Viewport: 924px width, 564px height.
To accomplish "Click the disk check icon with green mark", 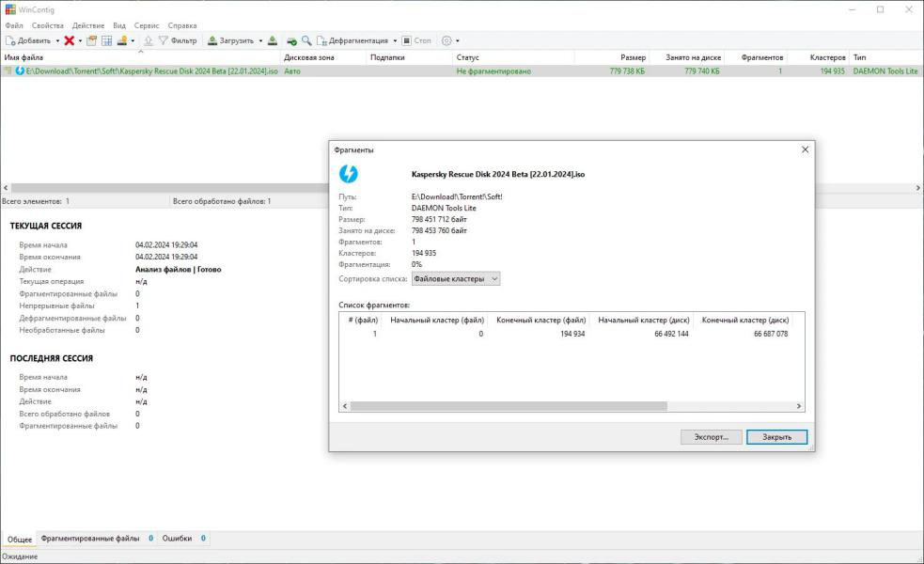I will pos(291,40).
